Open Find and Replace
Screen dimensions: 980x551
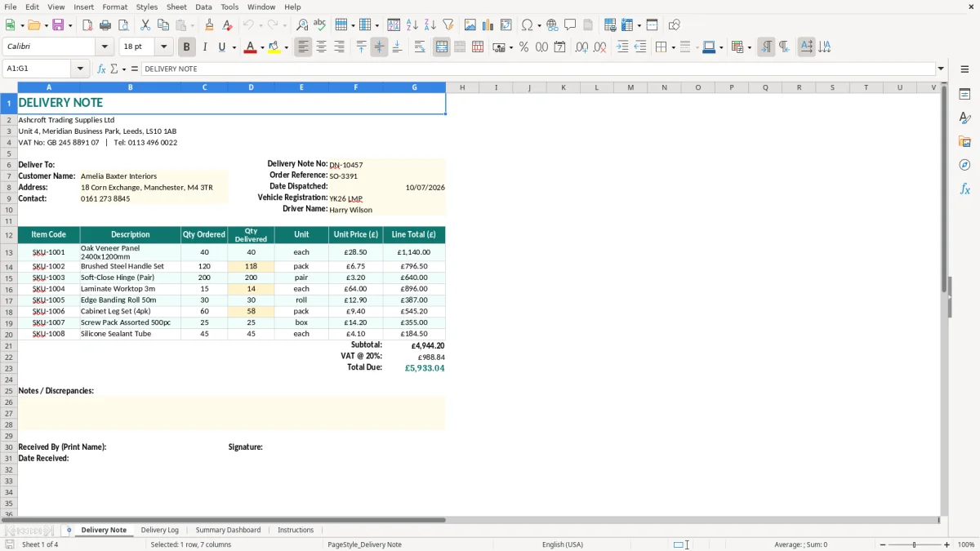point(302,25)
